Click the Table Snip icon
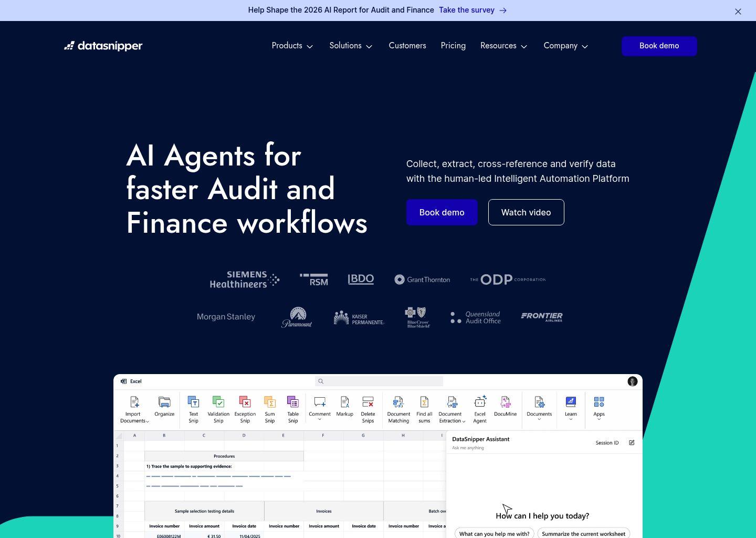Screen dimensions: 756x538 point(293,402)
